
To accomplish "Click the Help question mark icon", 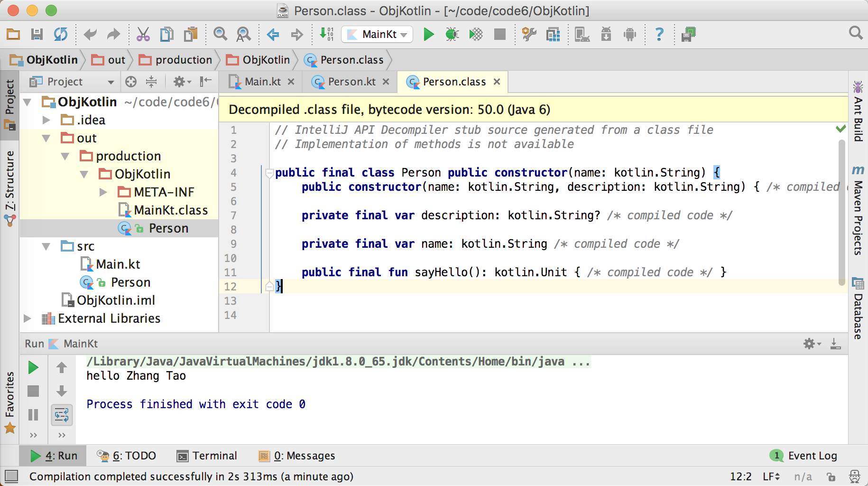I will click(x=659, y=34).
